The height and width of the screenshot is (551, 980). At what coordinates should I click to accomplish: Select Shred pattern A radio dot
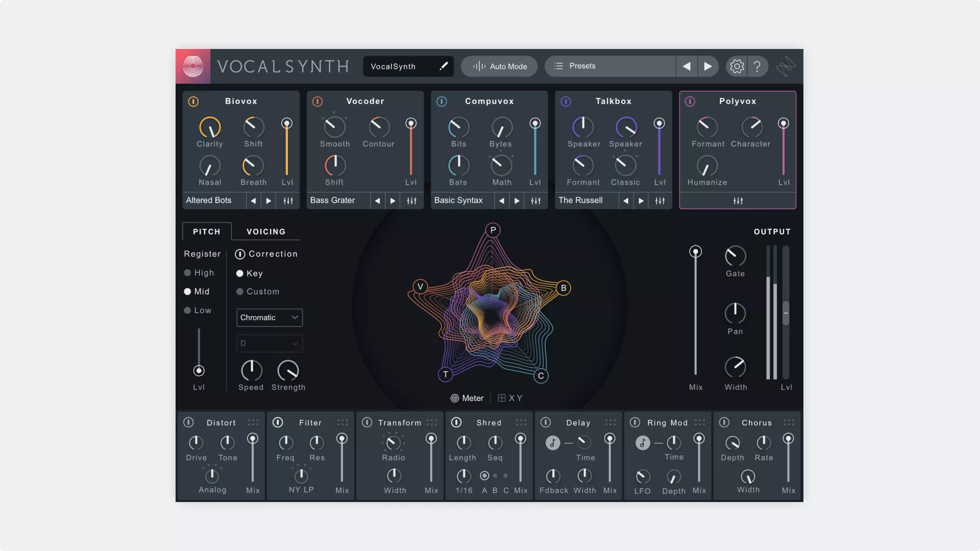[484, 476]
